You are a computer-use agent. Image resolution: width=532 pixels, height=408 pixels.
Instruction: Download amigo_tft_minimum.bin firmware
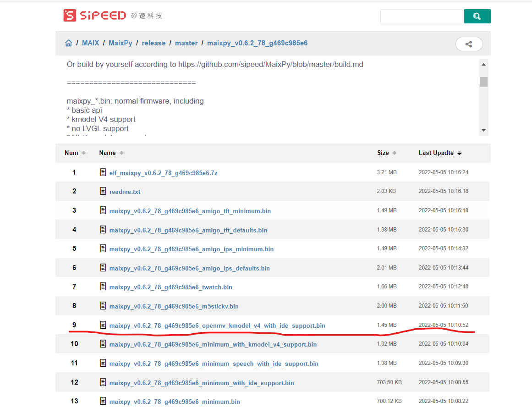[190, 211]
